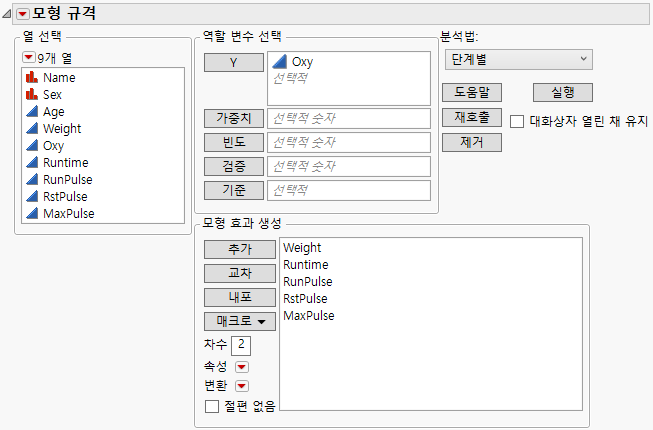Click the continuous icon beside RunPulse column
The height and width of the screenshot is (430, 653).
click(x=32, y=179)
